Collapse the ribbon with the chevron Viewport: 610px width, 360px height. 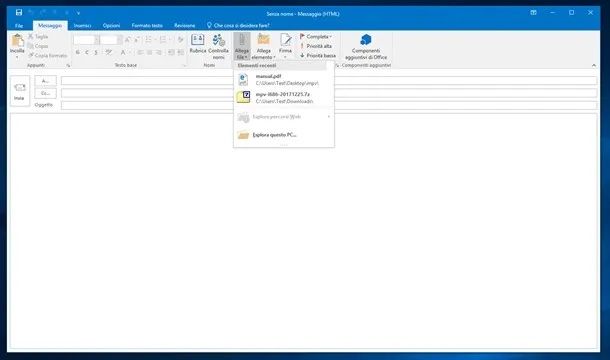tap(594, 65)
